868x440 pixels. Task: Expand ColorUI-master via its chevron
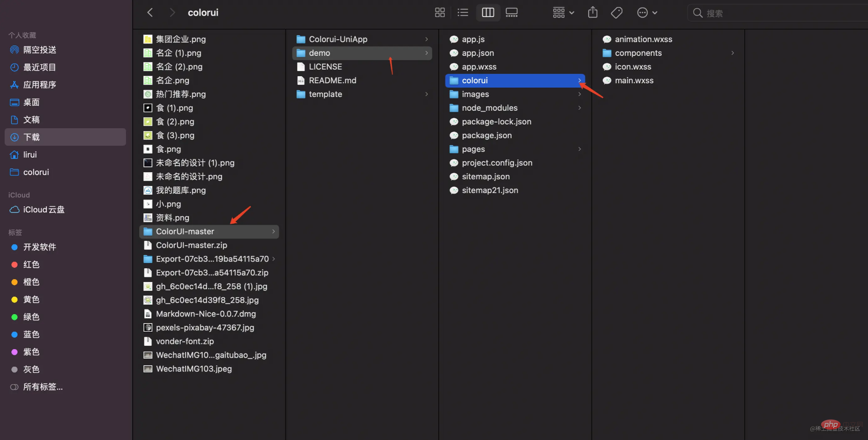coord(274,231)
